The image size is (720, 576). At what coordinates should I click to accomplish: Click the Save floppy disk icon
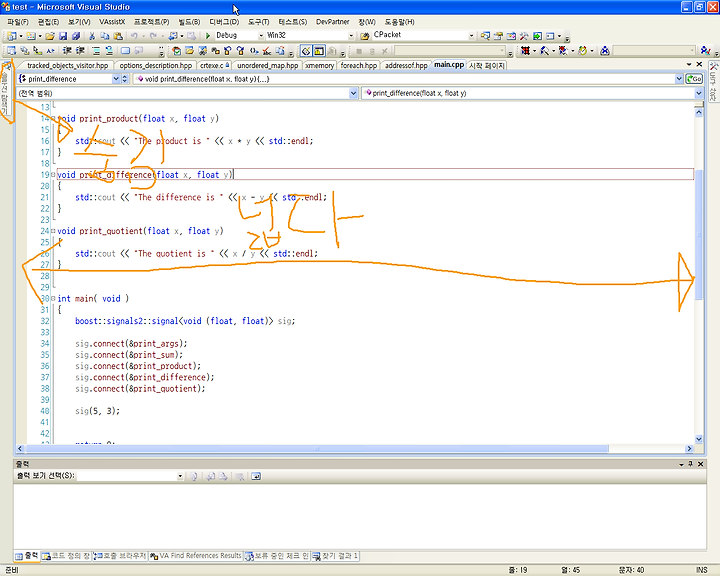click(63, 36)
